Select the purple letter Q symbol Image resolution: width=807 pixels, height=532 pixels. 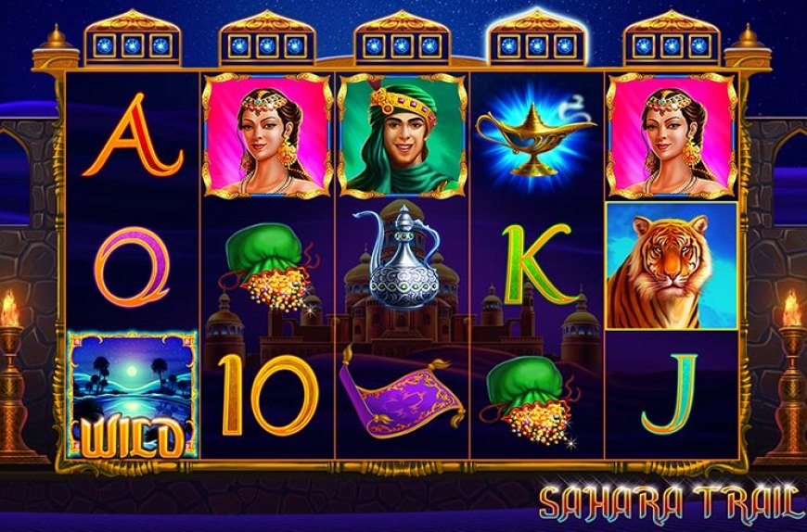pyautogui.click(x=133, y=266)
